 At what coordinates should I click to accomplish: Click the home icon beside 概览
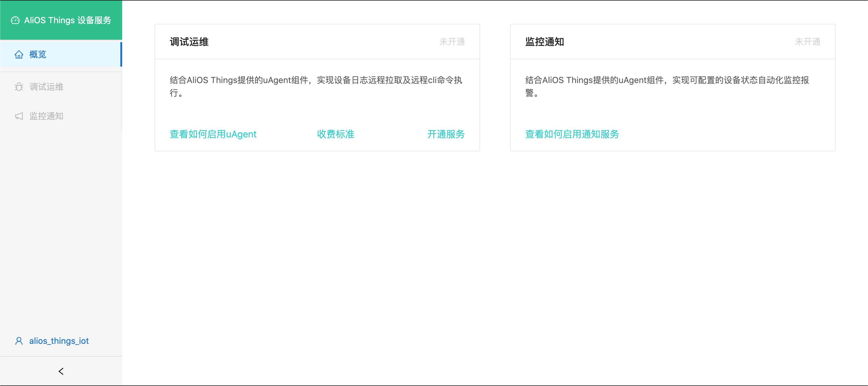click(x=19, y=55)
